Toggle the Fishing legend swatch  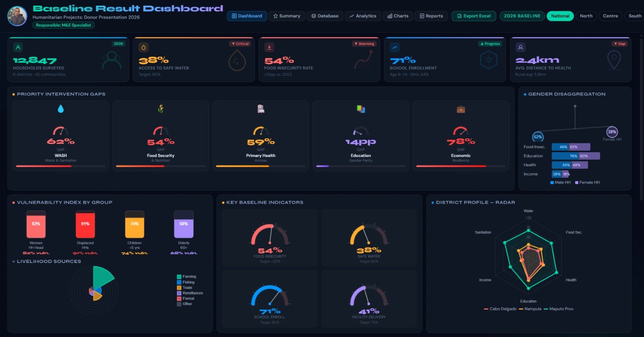[x=179, y=282]
